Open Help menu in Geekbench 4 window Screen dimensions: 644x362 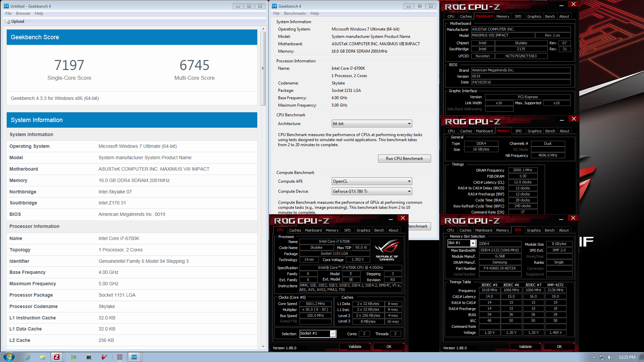click(x=315, y=13)
